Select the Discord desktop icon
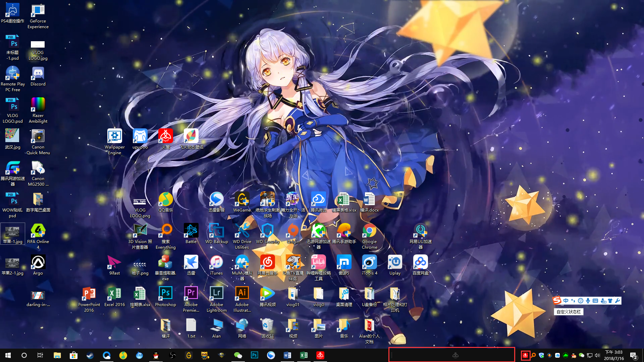The width and height of the screenshot is (644, 362). coord(38,76)
